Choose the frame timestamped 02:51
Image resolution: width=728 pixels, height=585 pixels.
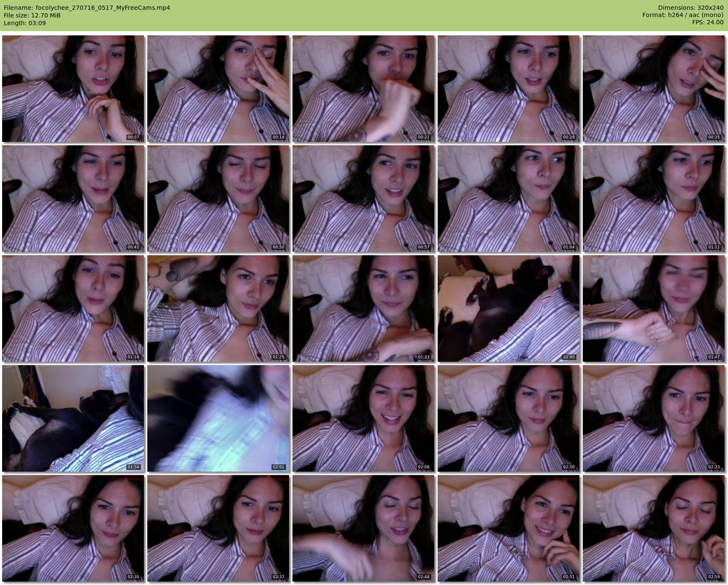click(x=509, y=528)
